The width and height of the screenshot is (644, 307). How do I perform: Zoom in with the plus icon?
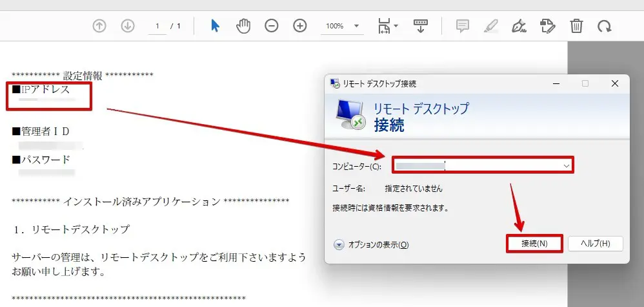pyautogui.click(x=300, y=26)
